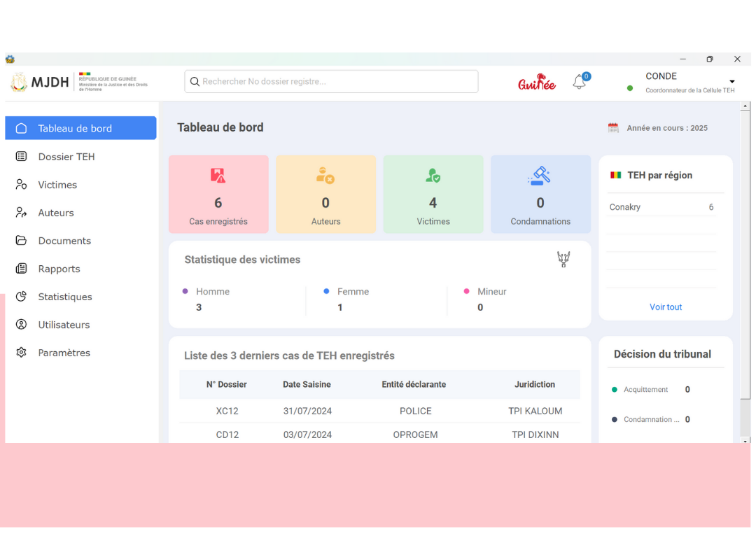Click the search field for No dossier

click(x=332, y=82)
